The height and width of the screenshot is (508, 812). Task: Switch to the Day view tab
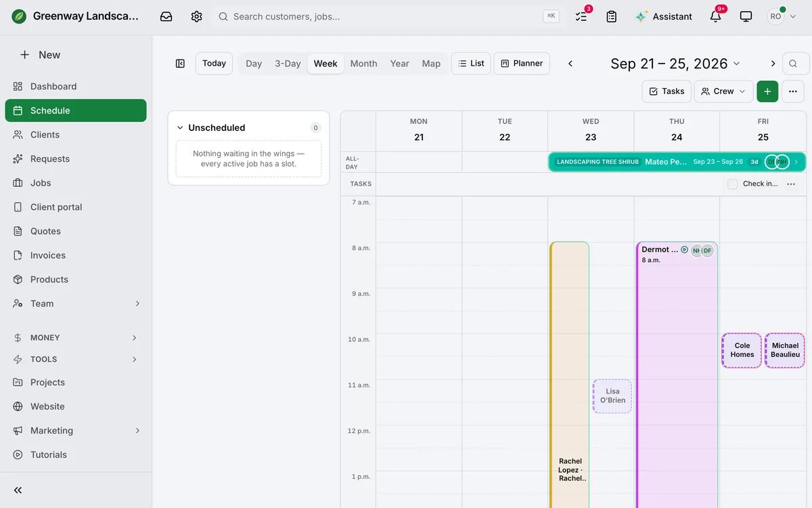pyautogui.click(x=254, y=64)
